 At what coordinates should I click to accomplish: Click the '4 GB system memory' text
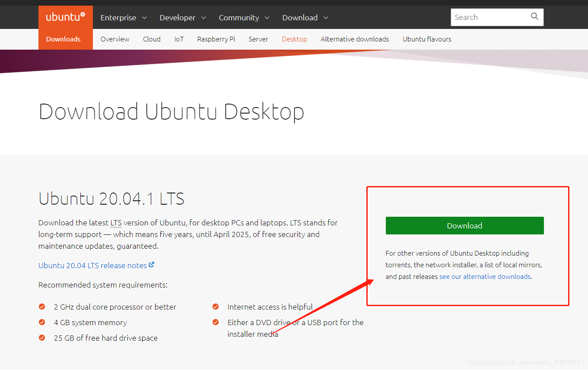90,323
